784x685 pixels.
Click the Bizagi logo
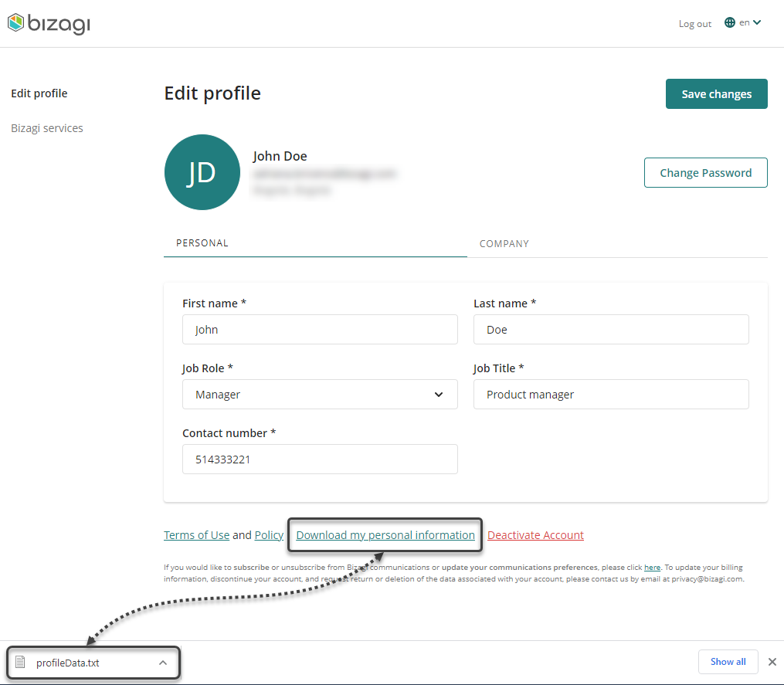point(49,23)
